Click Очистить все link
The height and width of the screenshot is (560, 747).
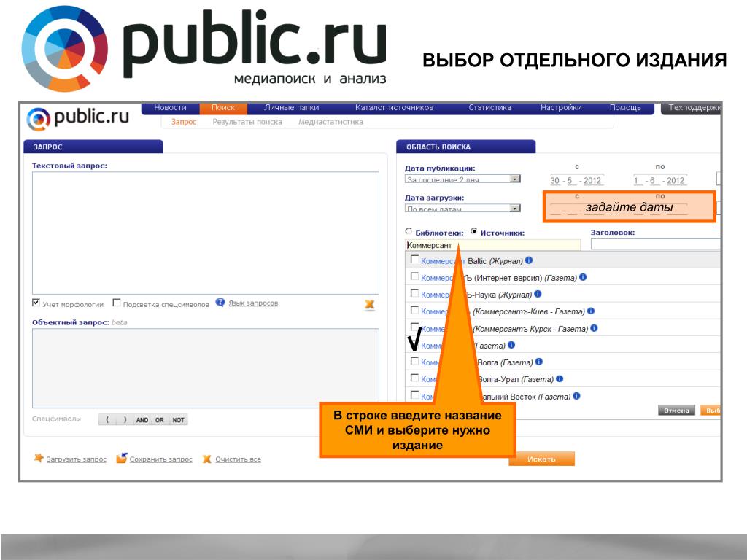(239, 459)
